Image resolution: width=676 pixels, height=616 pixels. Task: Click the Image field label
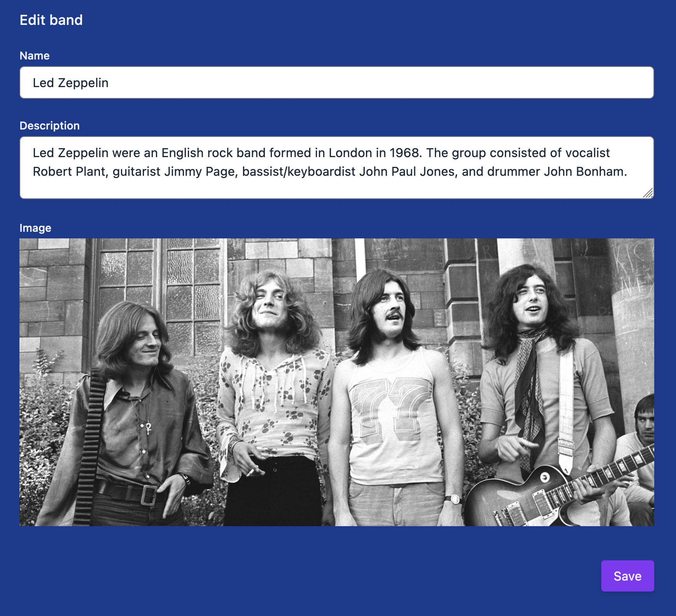click(35, 228)
